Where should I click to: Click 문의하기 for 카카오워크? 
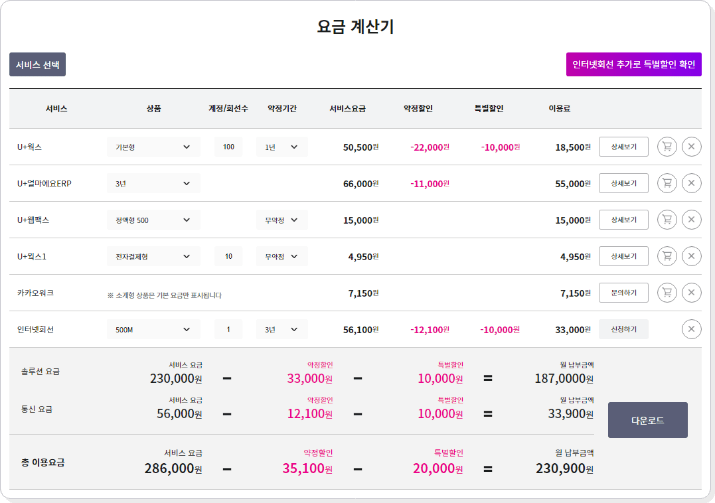tap(623, 293)
